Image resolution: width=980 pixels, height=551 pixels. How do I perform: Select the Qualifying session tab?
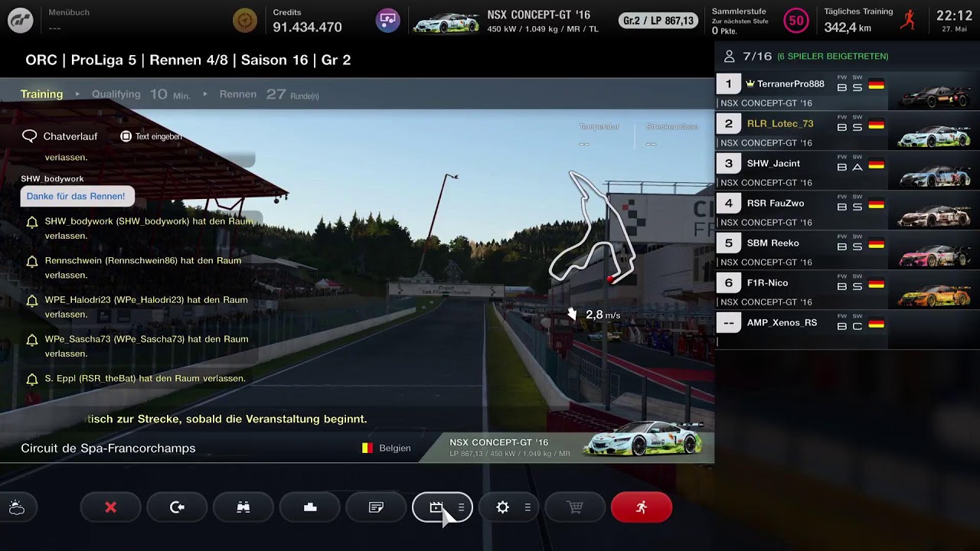(116, 94)
